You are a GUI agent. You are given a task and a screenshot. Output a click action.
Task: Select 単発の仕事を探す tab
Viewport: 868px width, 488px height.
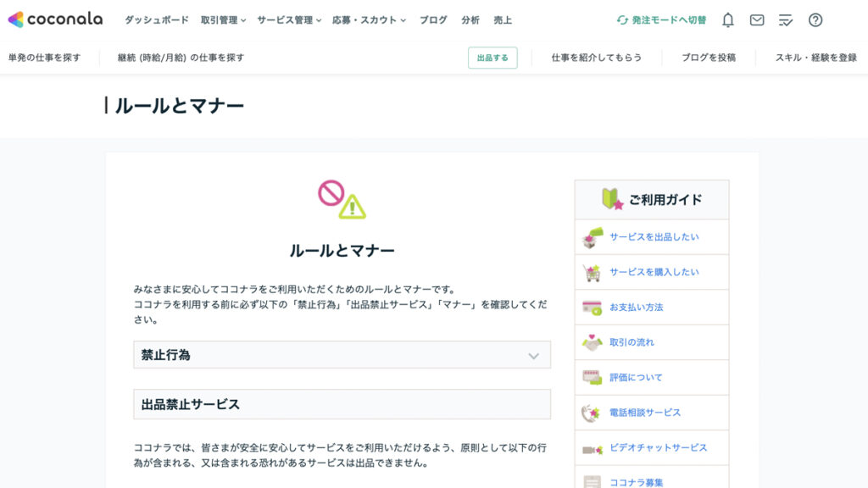coord(44,58)
